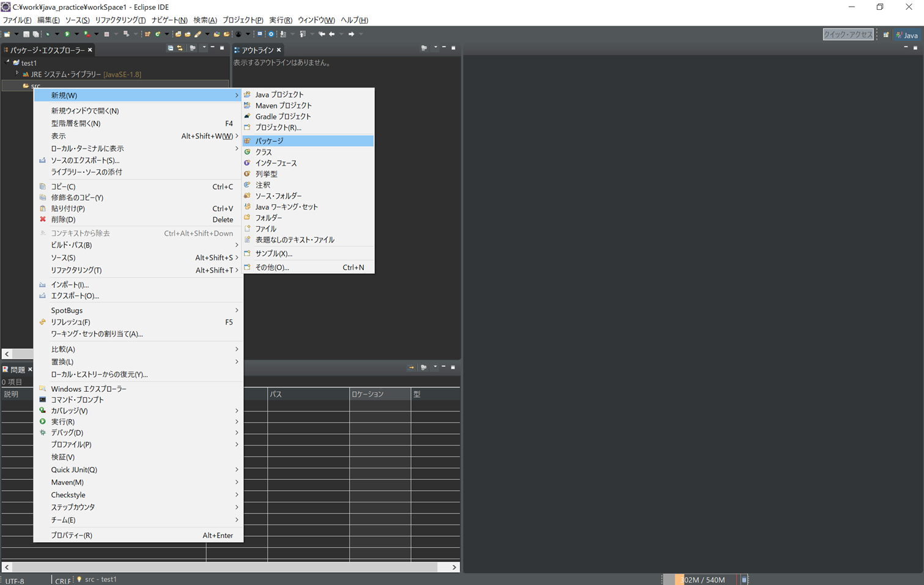Image resolution: width=924 pixels, height=585 pixels.
Task: Click the back navigation arrow in toolbar
Action: (x=331, y=34)
